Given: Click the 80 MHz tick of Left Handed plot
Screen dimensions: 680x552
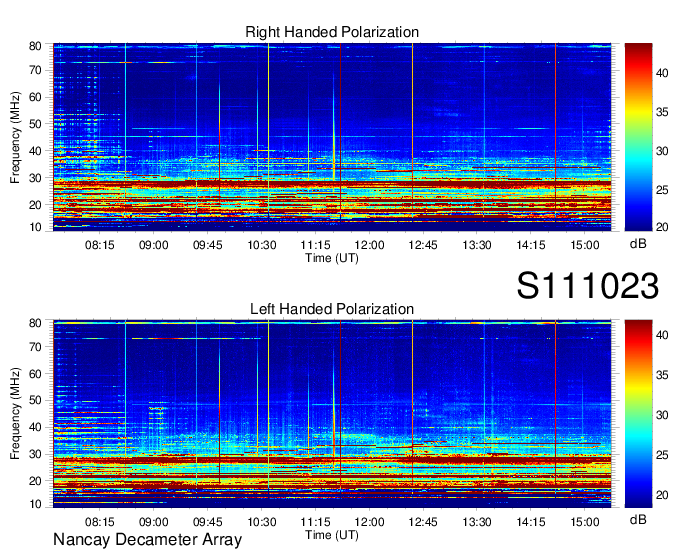Looking at the screenshot, I should click(35, 323).
